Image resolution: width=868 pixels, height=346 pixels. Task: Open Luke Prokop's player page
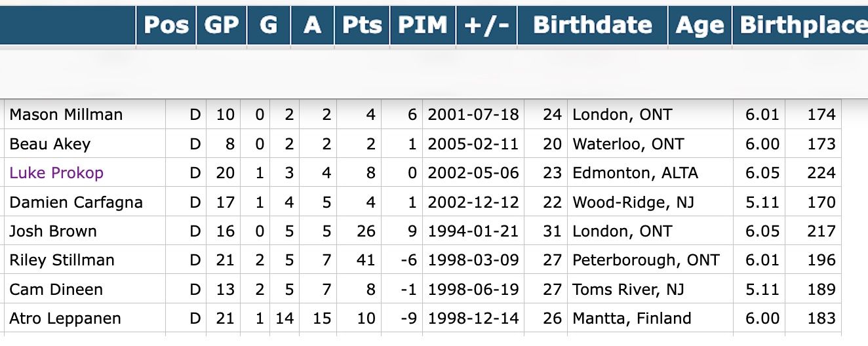tap(56, 173)
